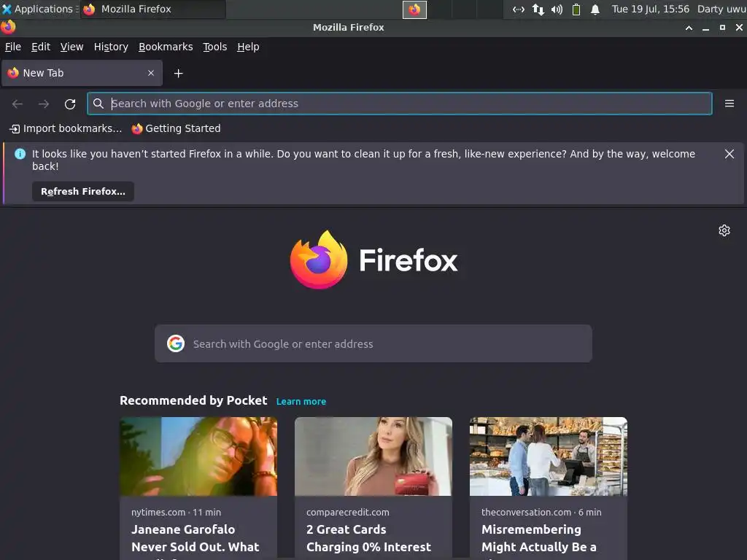Click the "comparecredit.com" source text
This screenshot has height=560, width=747.
coord(348,513)
